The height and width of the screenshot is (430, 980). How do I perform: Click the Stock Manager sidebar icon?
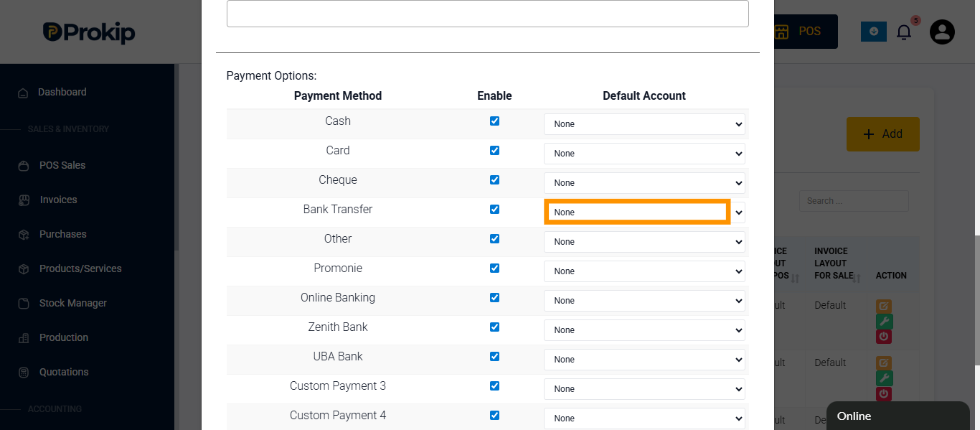(24, 304)
